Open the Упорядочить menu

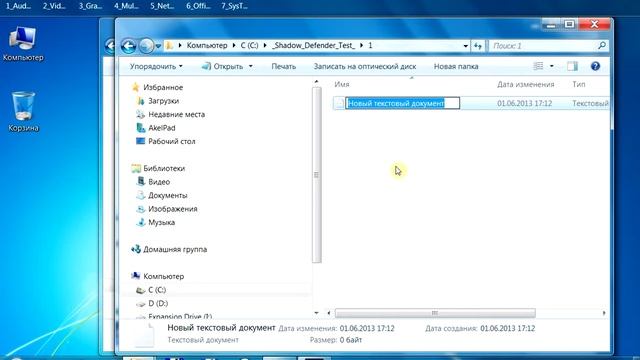pyautogui.click(x=156, y=67)
